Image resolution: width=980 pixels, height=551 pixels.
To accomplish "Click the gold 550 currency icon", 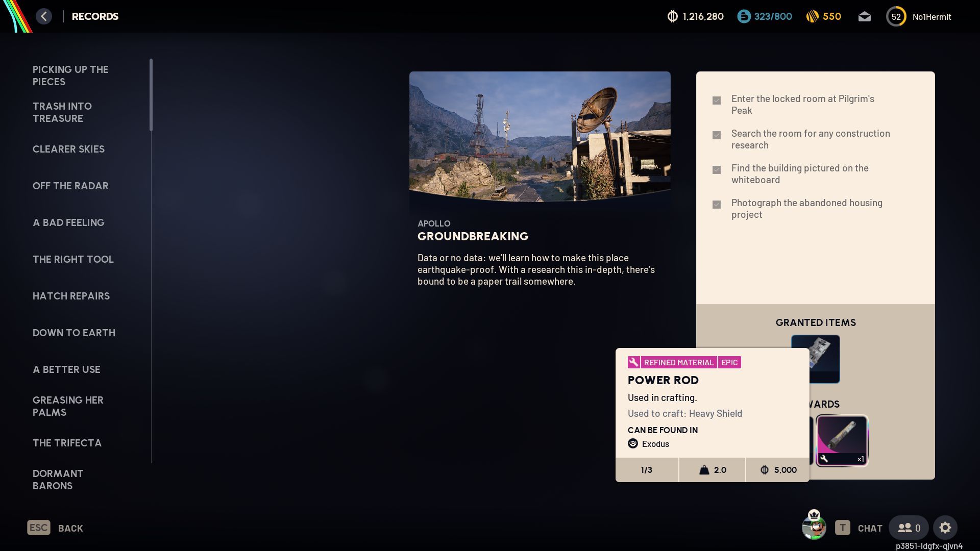I will 812,17.
